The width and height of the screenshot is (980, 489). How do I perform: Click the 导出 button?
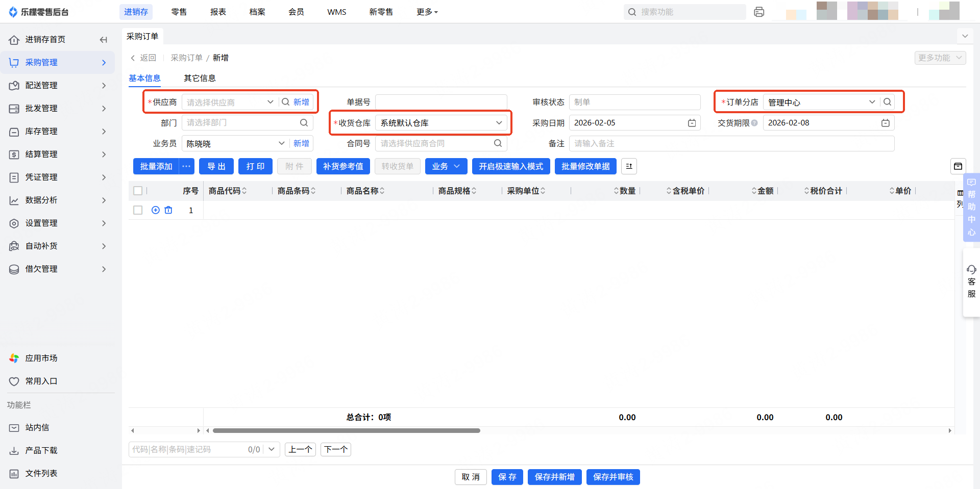216,166
